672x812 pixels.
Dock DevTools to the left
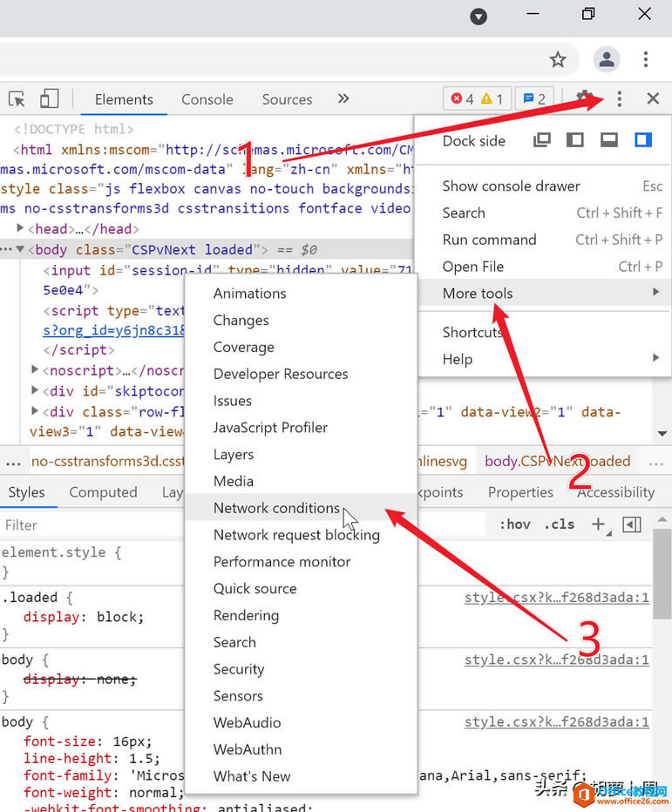point(575,139)
